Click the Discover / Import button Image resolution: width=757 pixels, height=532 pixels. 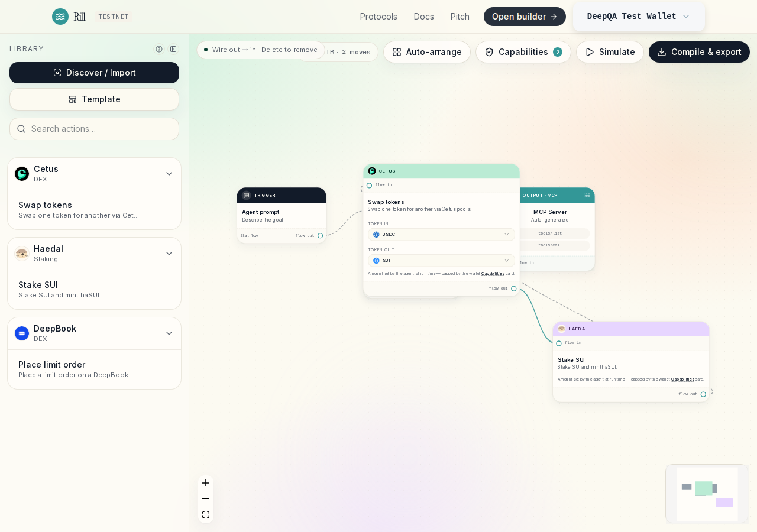(94, 73)
